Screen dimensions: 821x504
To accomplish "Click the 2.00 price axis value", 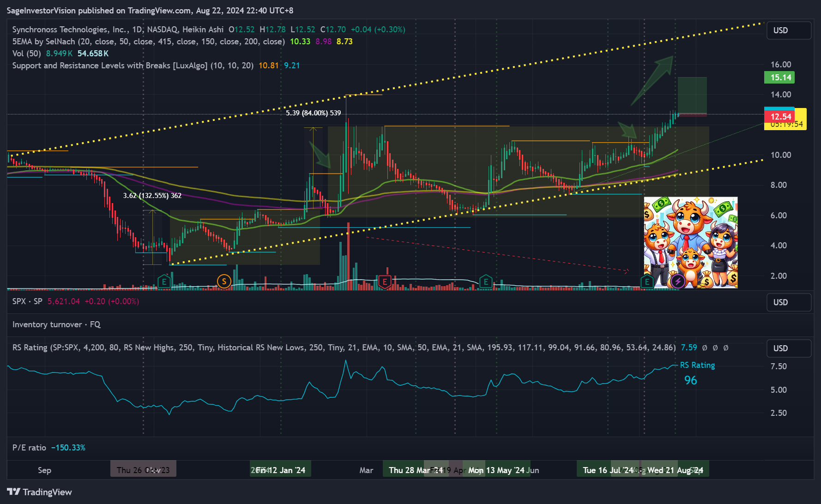I will click(x=779, y=276).
